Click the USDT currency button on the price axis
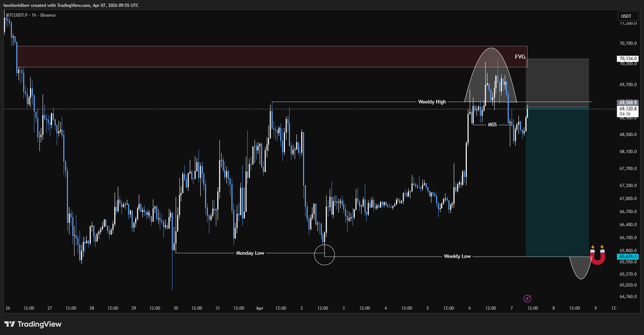 [x=627, y=17]
